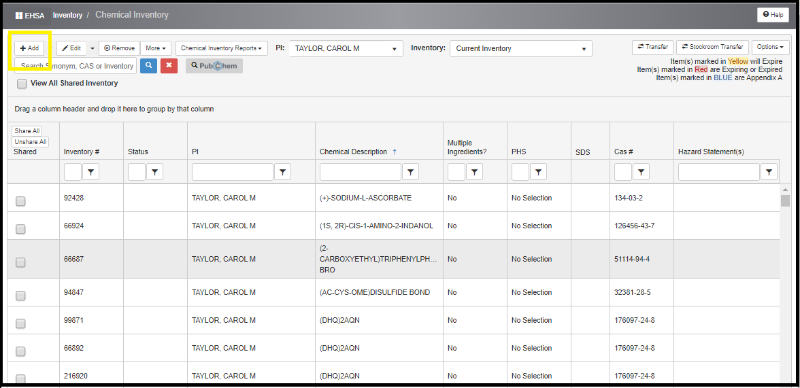
Task: Check the Shared box for inventory 99871
Action: point(20,324)
